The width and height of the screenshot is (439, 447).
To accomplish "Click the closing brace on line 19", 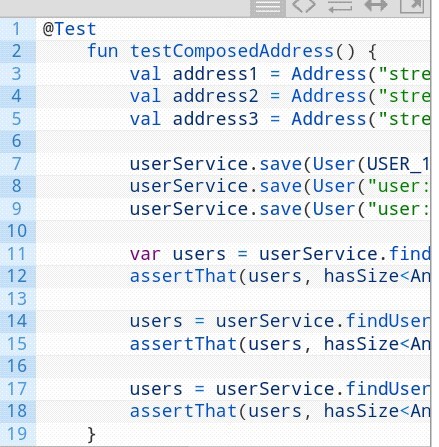I will (x=91, y=435).
